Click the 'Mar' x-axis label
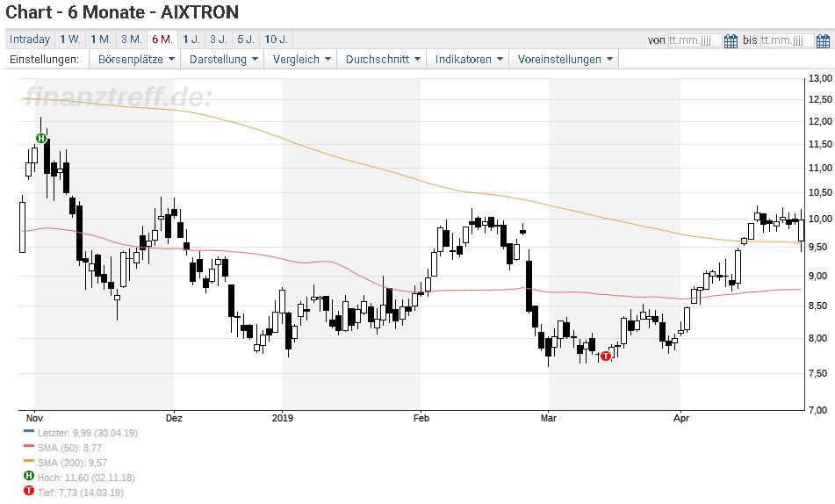Viewport: 835px width, 504px height. 549,418
